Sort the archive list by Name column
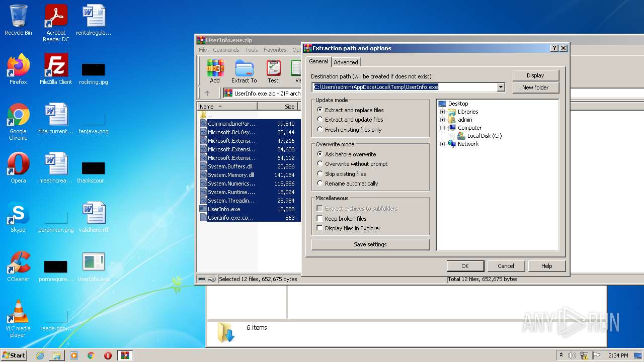This screenshot has width=644, height=362. coord(227,107)
